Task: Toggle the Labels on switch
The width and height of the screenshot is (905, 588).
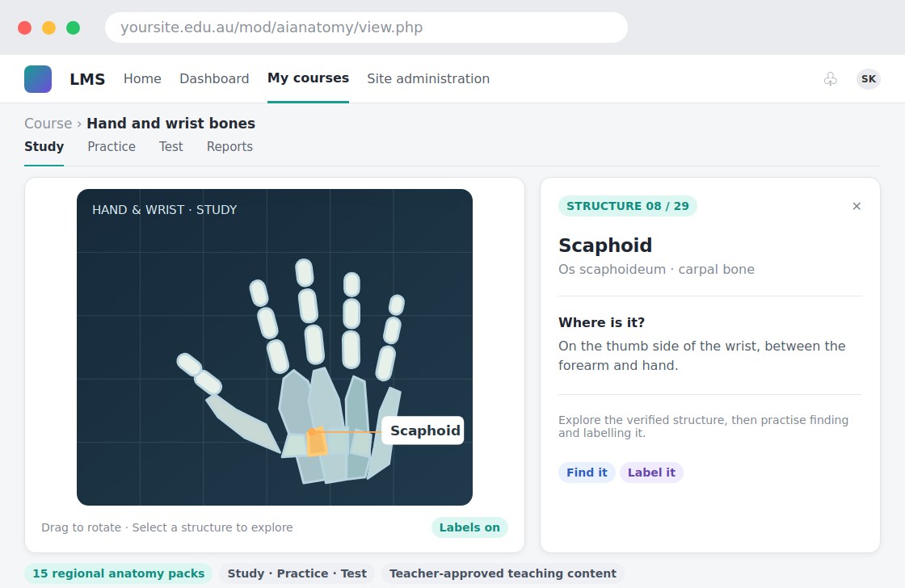Action: 469,527
